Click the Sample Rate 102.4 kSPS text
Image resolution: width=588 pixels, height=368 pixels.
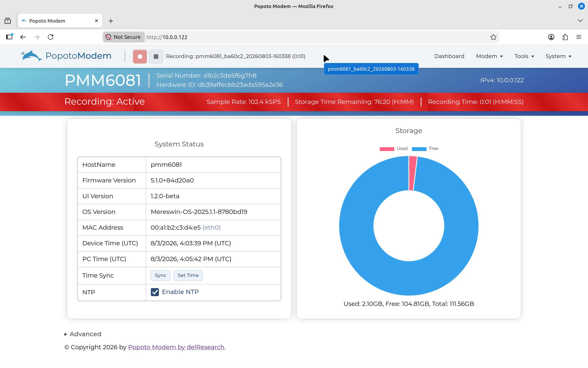pyautogui.click(x=243, y=102)
